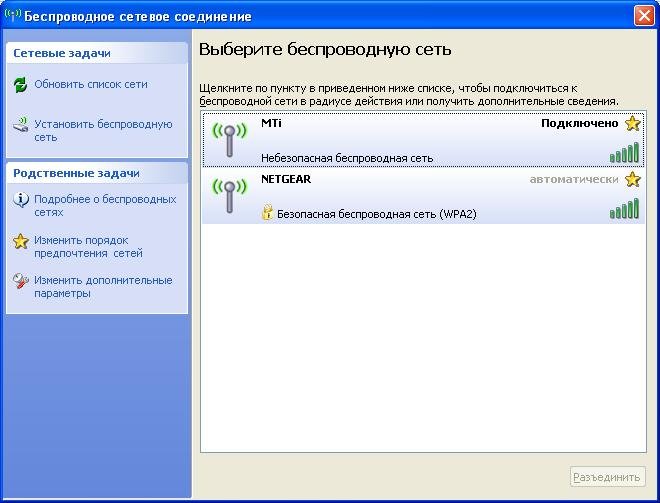Click star icon beside 'Изменить порядок предпочтения'
The image size is (660, 503).
(x=20, y=241)
